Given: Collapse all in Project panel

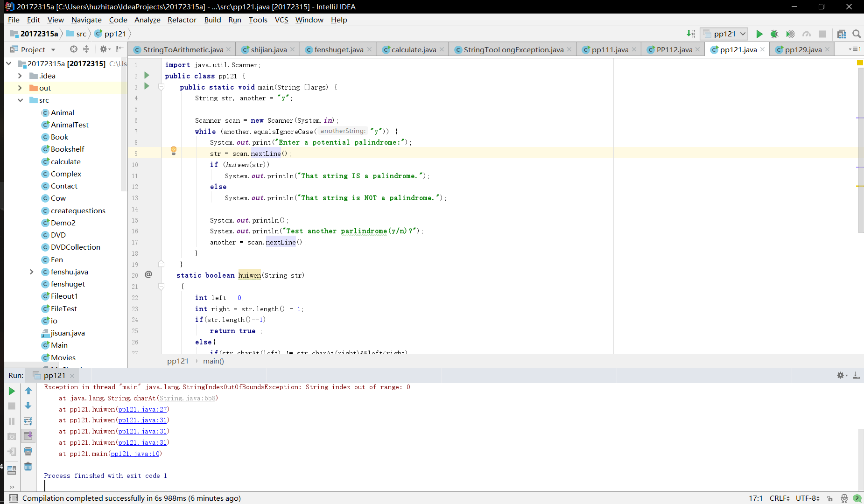Looking at the screenshot, I should point(86,49).
